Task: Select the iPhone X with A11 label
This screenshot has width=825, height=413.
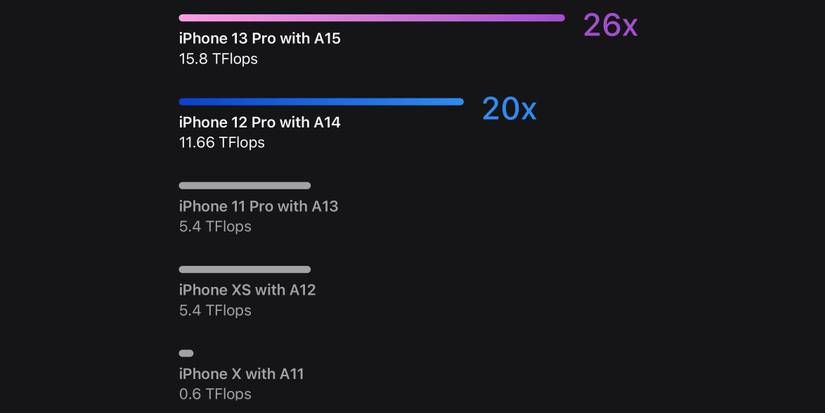Action: [x=241, y=374]
